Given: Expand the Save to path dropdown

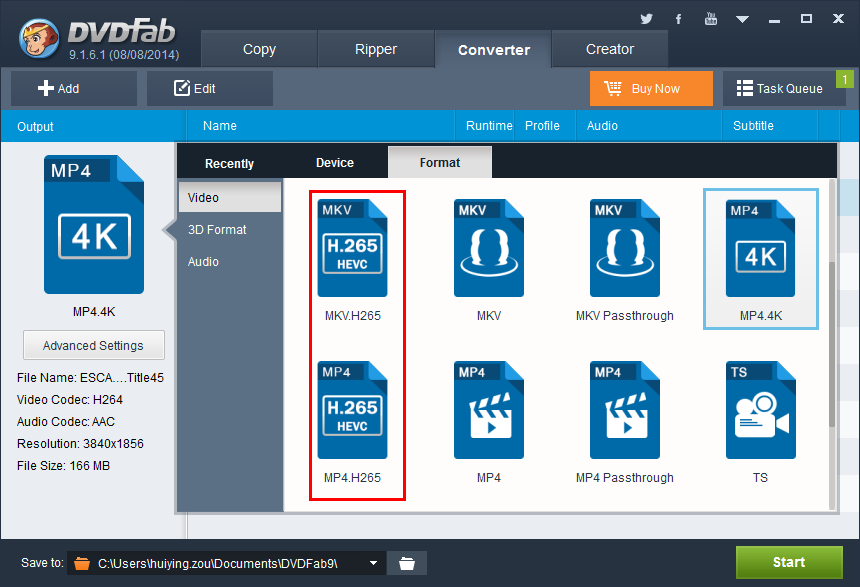Looking at the screenshot, I should click(374, 563).
